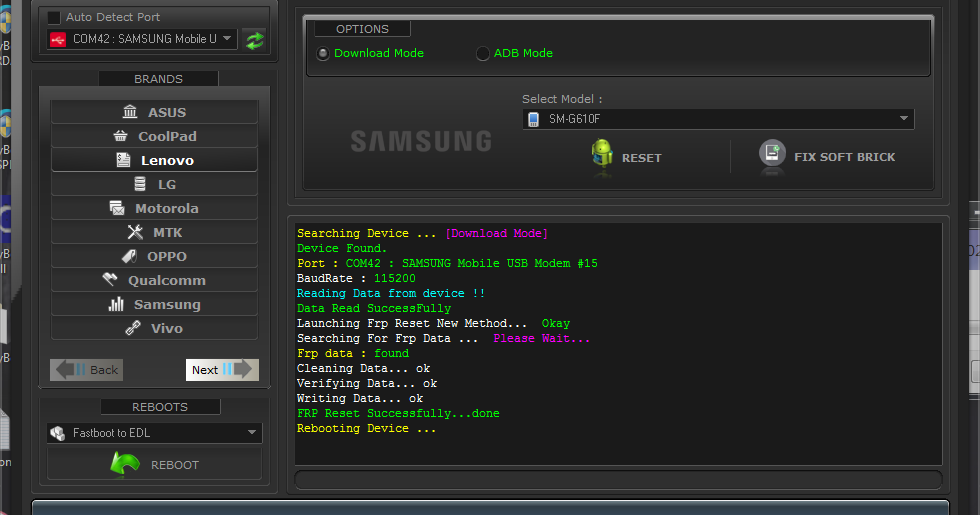Click the phone icon in model selector
Screen dimensions: 980x515
tap(533, 119)
